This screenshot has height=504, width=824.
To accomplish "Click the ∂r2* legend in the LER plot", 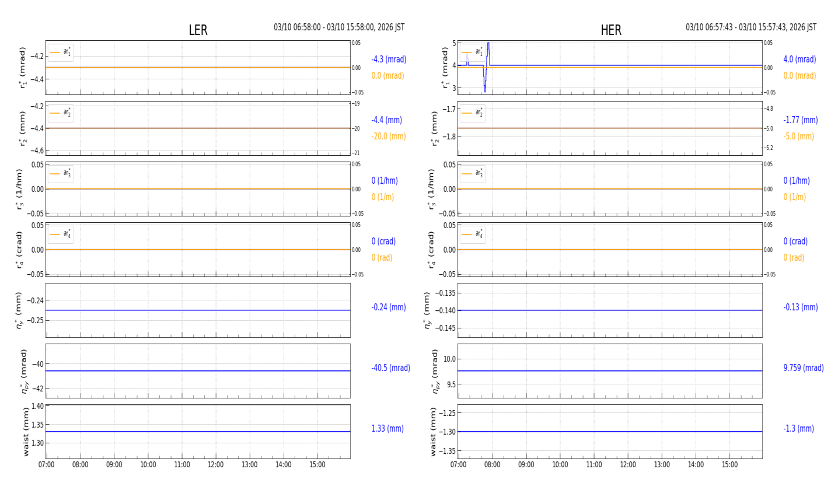I will 61,113.
